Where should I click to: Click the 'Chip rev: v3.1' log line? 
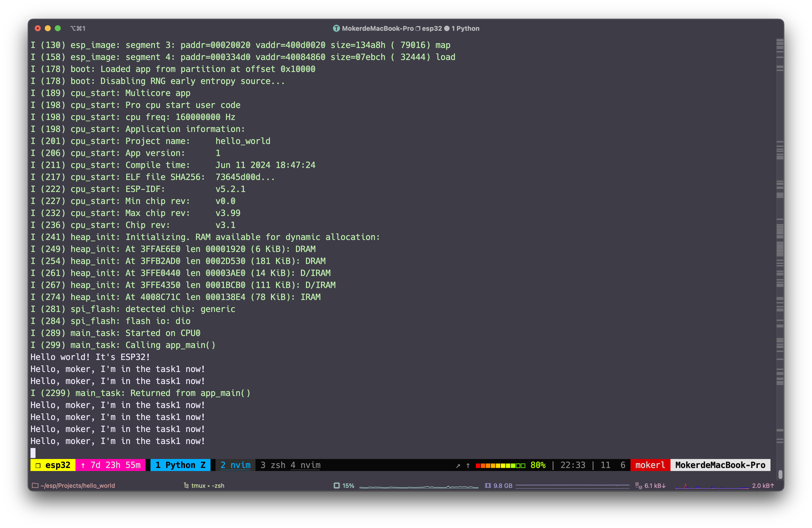(133, 225)
